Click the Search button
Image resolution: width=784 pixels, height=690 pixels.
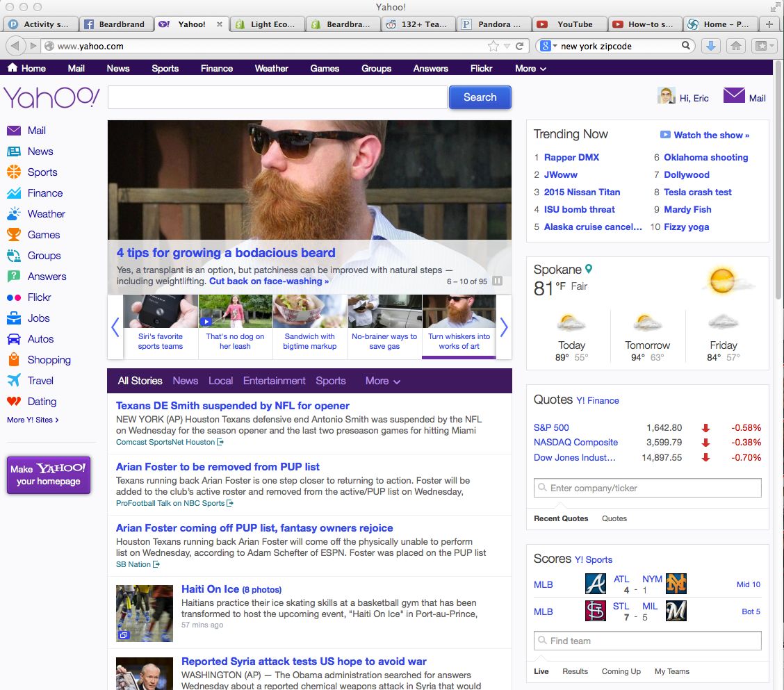[x=480, y=97]
